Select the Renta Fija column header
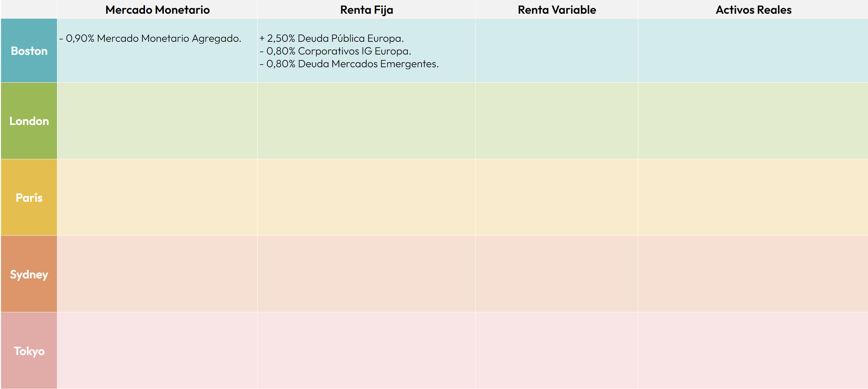The width and height of the screenshot is (868, 389). pyautogui.click(x=366, y=10)
